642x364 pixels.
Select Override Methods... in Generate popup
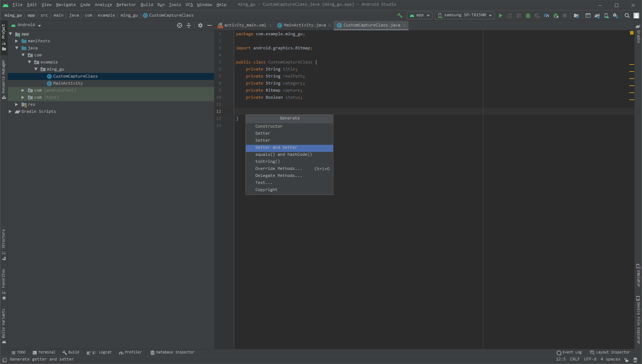click(x=289, y=169)
